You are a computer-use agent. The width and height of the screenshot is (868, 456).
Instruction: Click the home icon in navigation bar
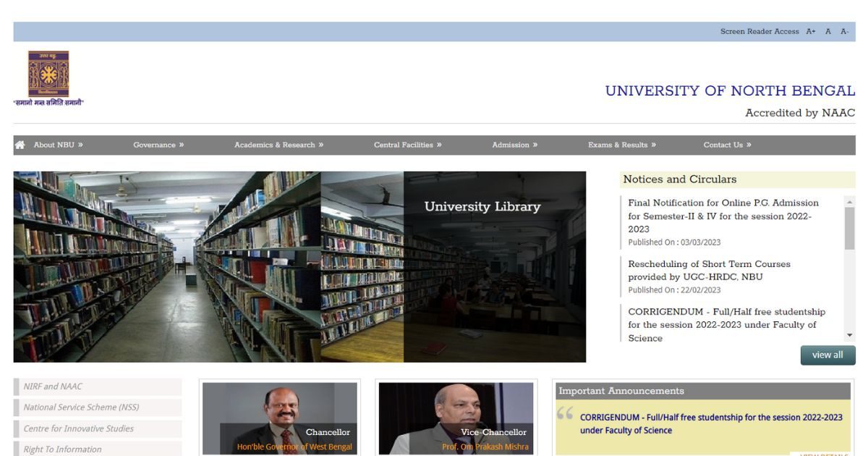tap(20, 145)
